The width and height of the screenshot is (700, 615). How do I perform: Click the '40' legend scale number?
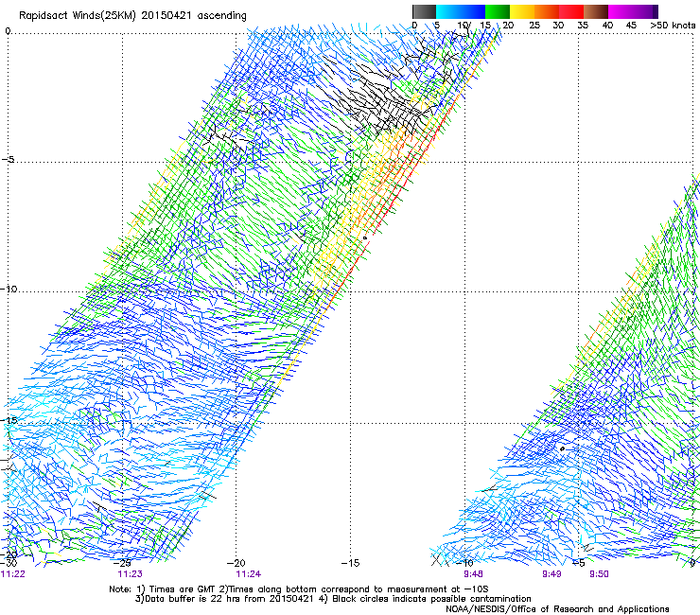point(607,26)
